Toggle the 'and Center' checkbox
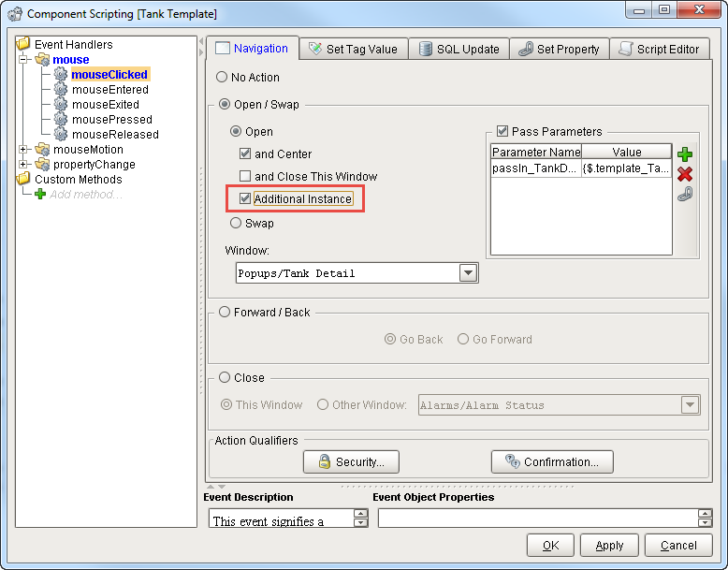The image size is (728, 570). [245, 153]
